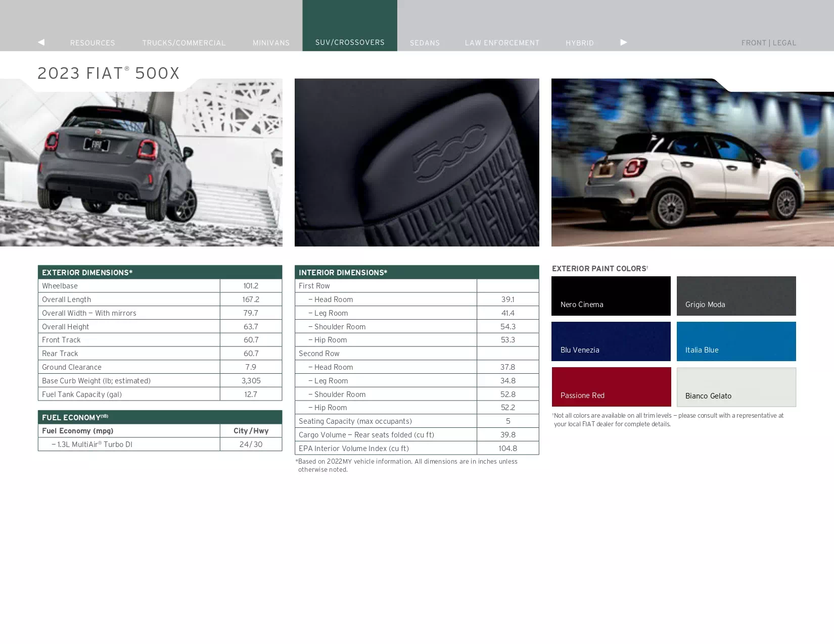Click the Seating Capacity row label
Viewport: 834px width, 644px height.
click(x=355, y=421)
